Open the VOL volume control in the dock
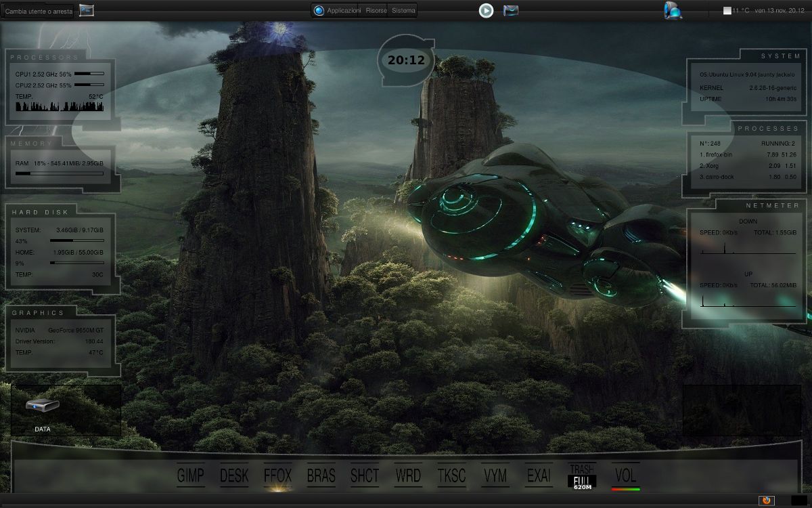This screenshot has width=812, height=508. (625, 477)
